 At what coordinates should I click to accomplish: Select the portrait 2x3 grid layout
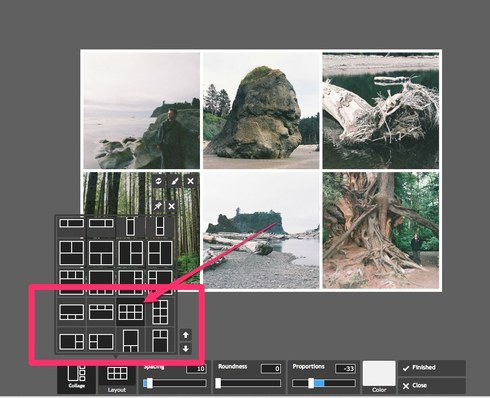point(160,312)
